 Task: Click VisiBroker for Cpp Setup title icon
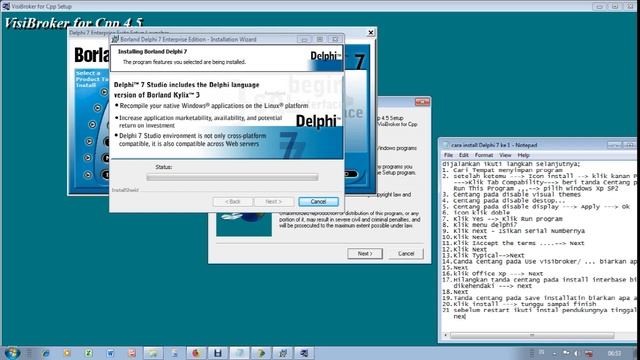pos(6,6)
